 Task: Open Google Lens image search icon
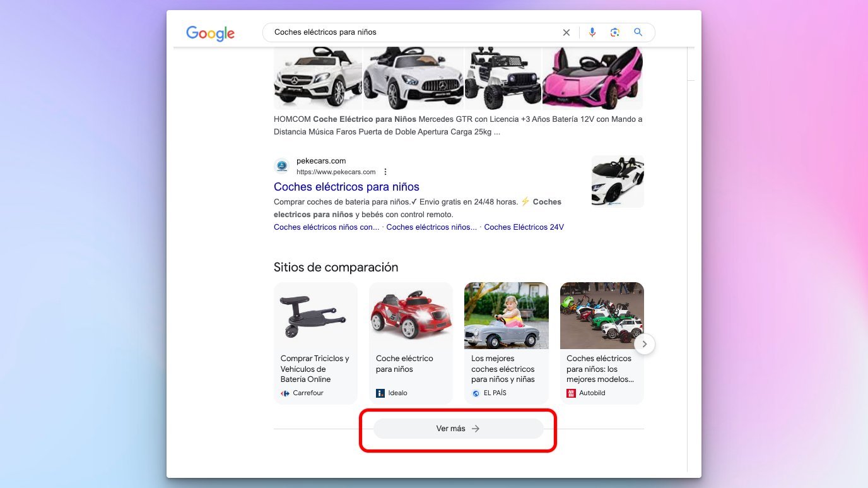pos(615,32)
